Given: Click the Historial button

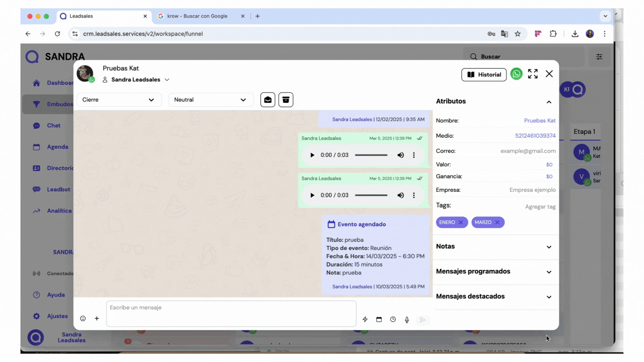Looking at the screenshot, I should 484,74.
